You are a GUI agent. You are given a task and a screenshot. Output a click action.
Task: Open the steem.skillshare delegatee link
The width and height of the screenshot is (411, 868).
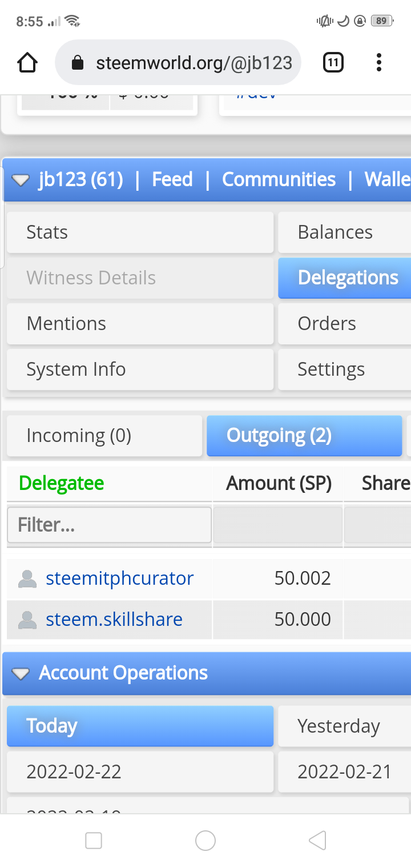click(x=114, y=620)
